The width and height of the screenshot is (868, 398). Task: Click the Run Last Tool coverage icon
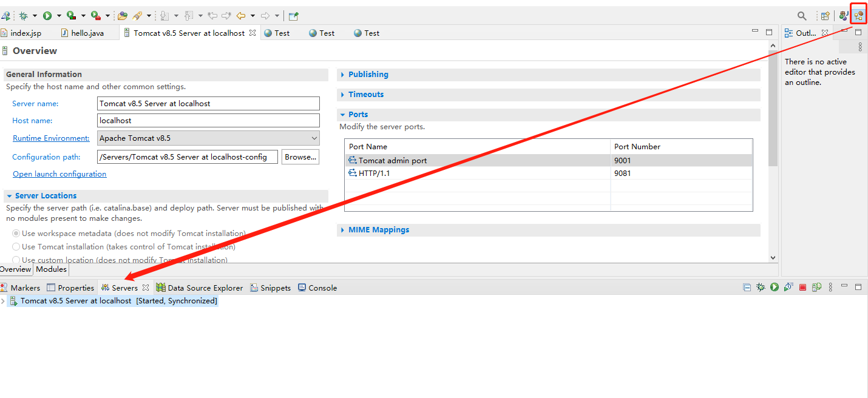(x=72, y=16)
